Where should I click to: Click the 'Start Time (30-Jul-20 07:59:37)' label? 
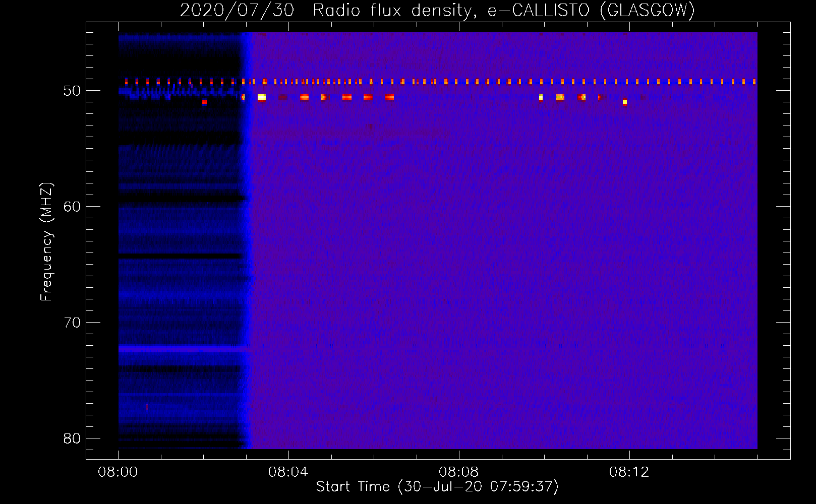pyautogui.click(x=437, y=487)
